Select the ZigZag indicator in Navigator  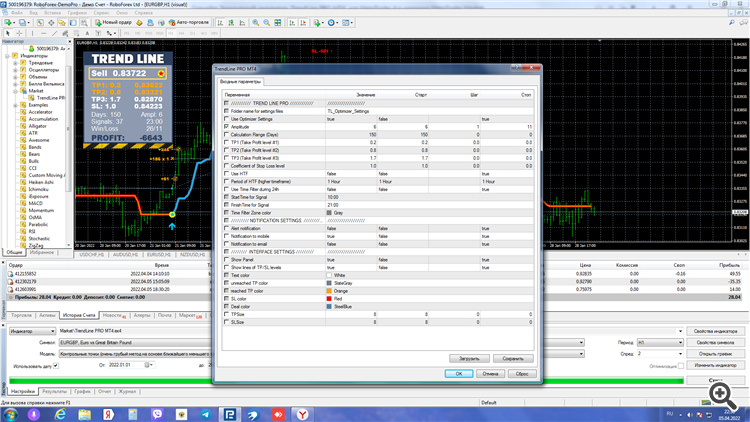pos(35,245)
